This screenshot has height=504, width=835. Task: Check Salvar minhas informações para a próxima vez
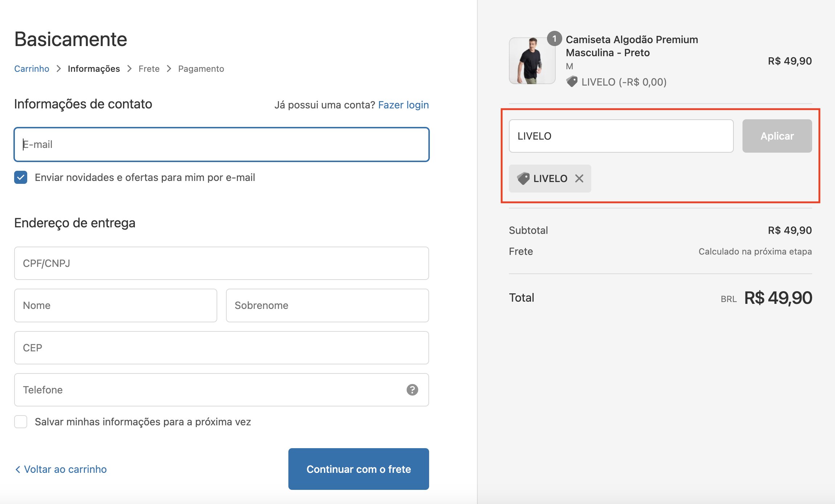coord(21,422)
